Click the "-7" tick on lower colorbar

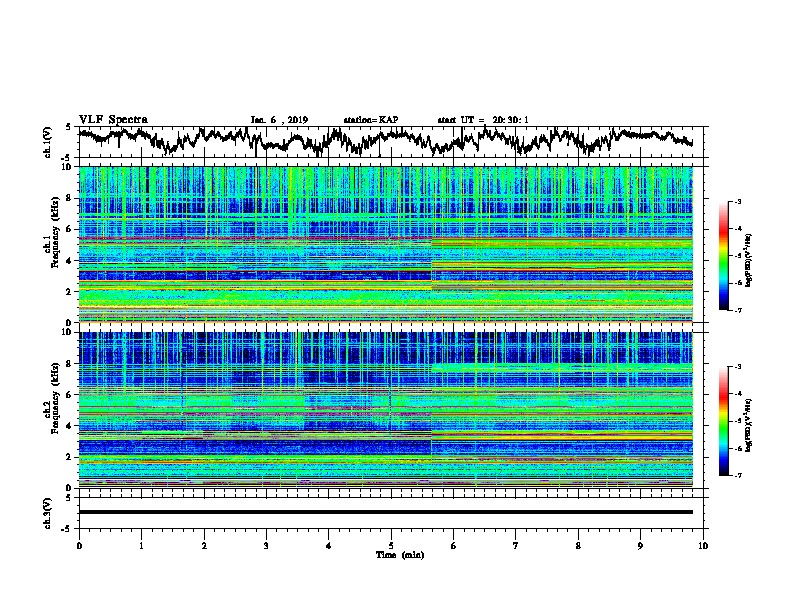[x=737, y=475]
